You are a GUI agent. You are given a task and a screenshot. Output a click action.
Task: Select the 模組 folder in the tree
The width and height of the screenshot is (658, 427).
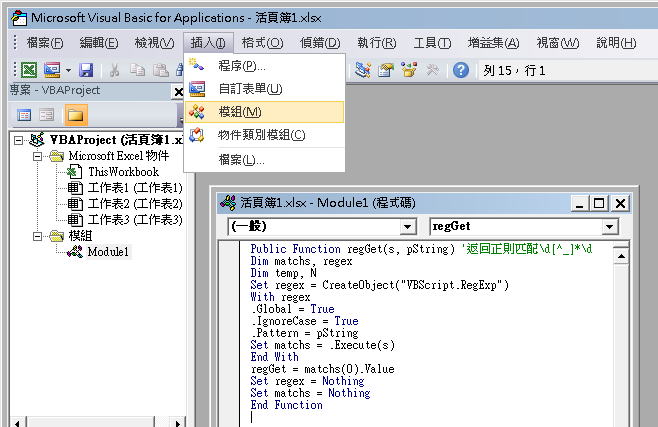pyautogui.click(x=80, y=236)
